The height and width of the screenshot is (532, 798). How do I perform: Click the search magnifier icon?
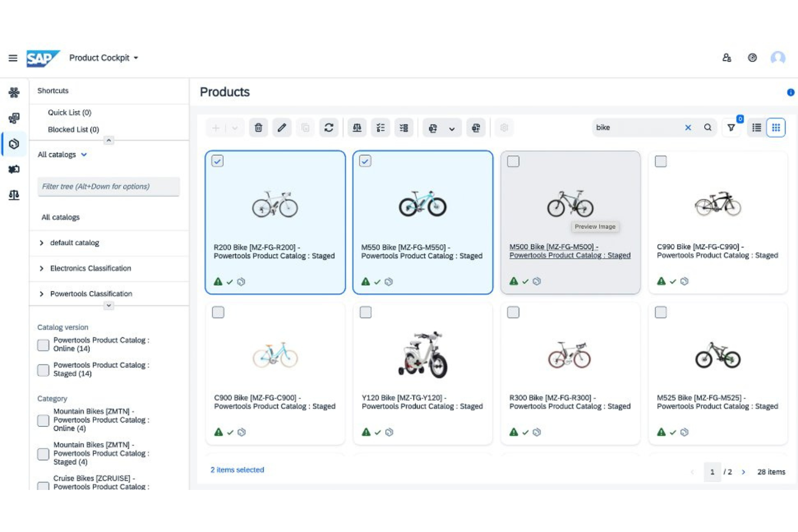coord(707,128)
